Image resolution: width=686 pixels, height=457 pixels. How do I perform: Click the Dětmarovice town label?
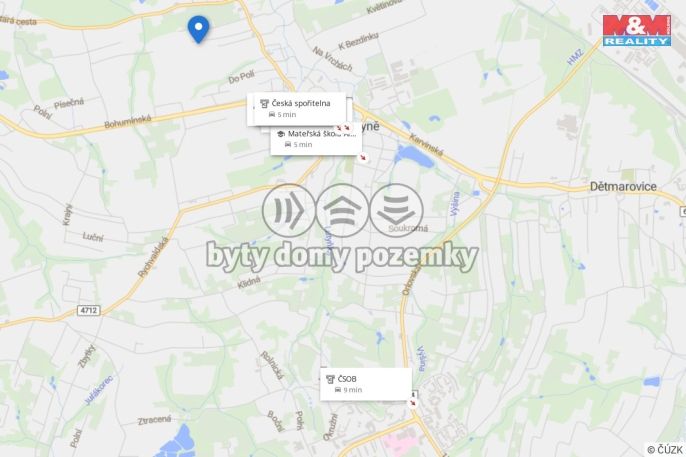(x=623, y=187)
